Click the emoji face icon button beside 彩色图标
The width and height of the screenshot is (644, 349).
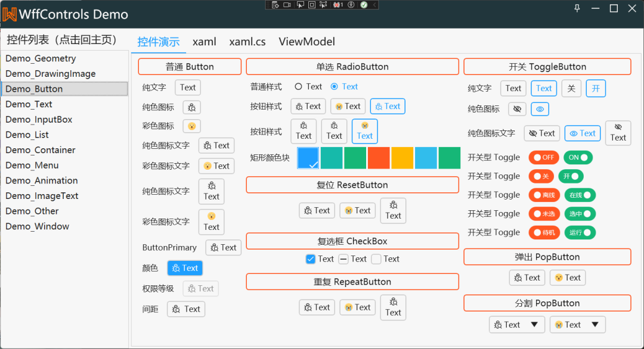(x=191, y=126)
